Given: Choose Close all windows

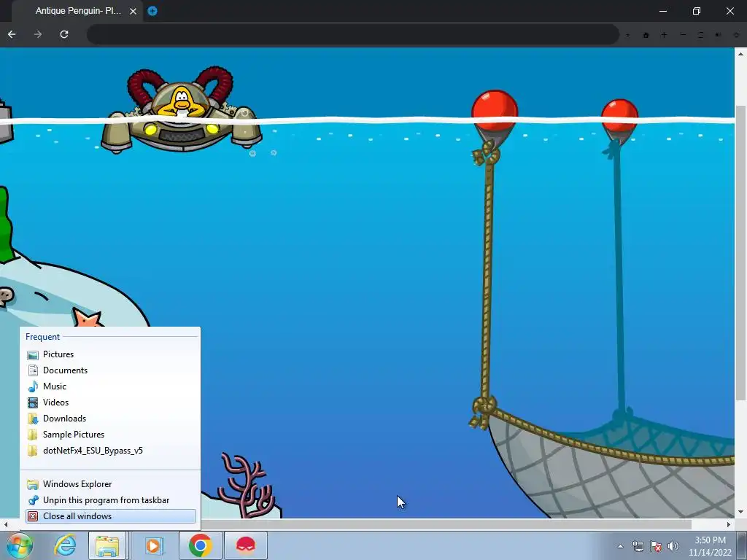Looking at the screenshot, I should (111, 516).
